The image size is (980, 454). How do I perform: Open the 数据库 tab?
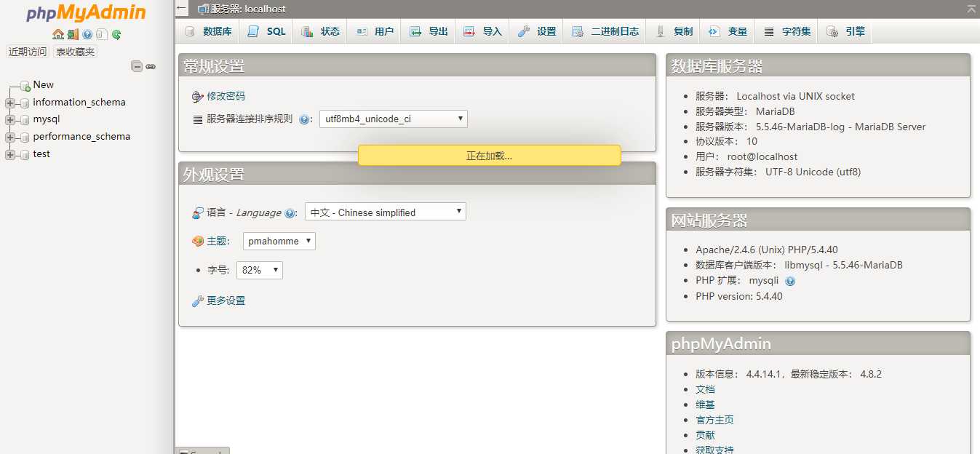(209, 31)
